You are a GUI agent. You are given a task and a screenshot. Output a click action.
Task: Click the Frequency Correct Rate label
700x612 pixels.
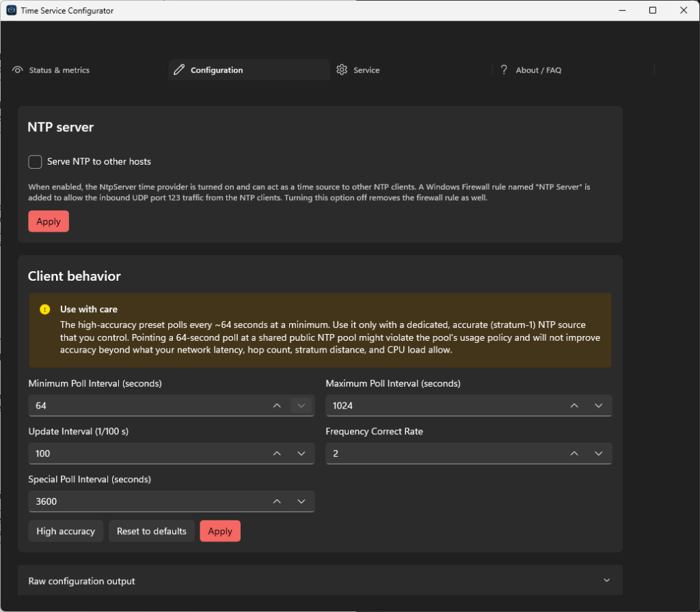[x=374, y=431]
